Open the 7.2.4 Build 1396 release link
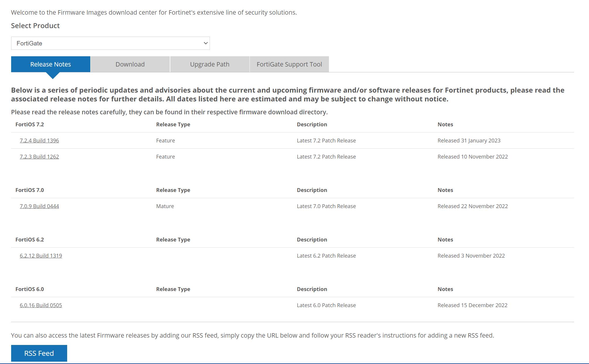Screen dimensions: 589x364 (39, 140)
